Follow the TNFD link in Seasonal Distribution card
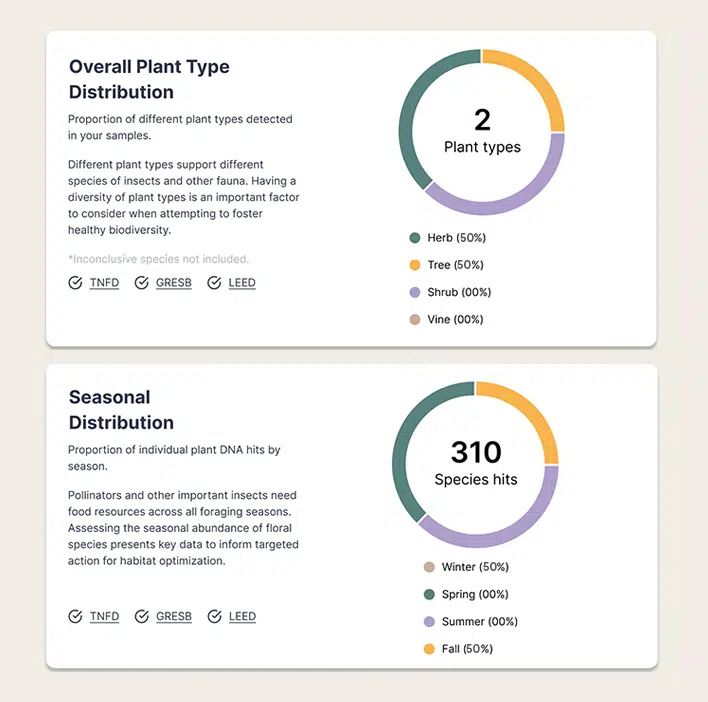 [x=104, y=616]
